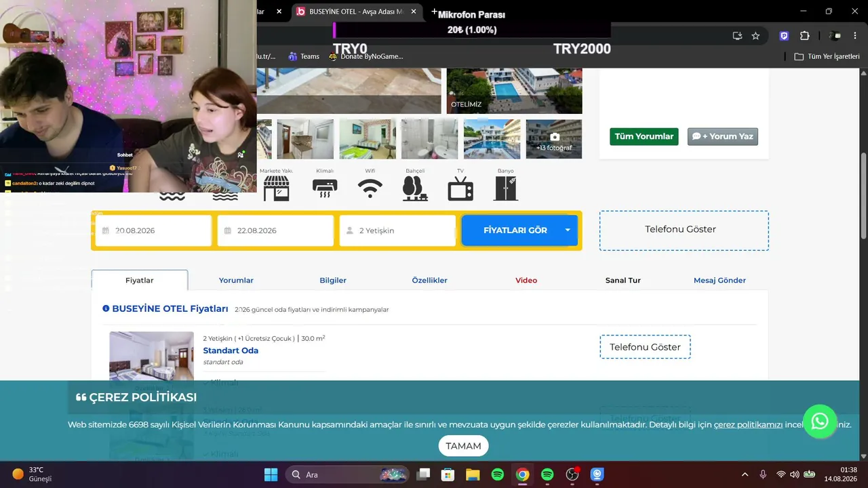
Task: Open the Standart Oda room link
Action: [x=231, y=350]
